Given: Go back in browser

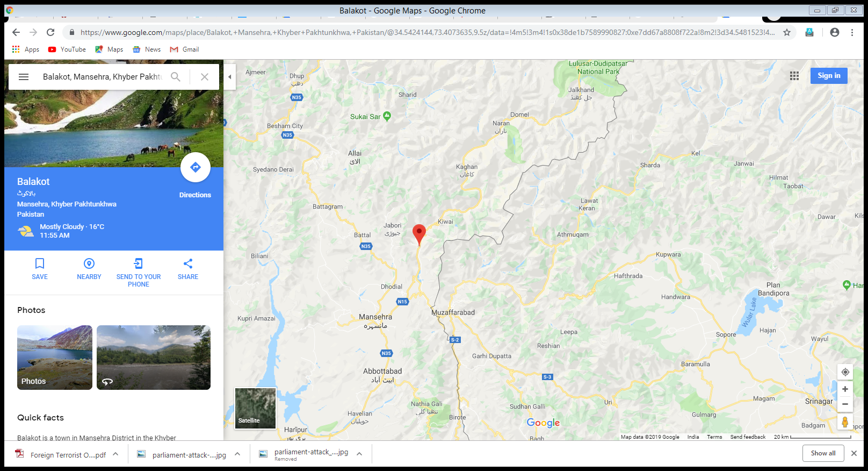Looking at the screenshot, I should click(x=16, y=32).
